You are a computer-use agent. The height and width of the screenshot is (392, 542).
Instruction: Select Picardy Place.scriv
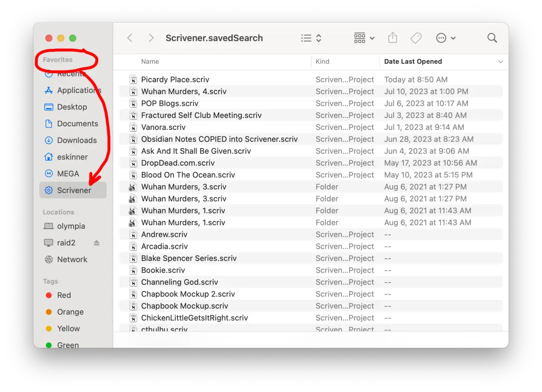tap(311, 80)
